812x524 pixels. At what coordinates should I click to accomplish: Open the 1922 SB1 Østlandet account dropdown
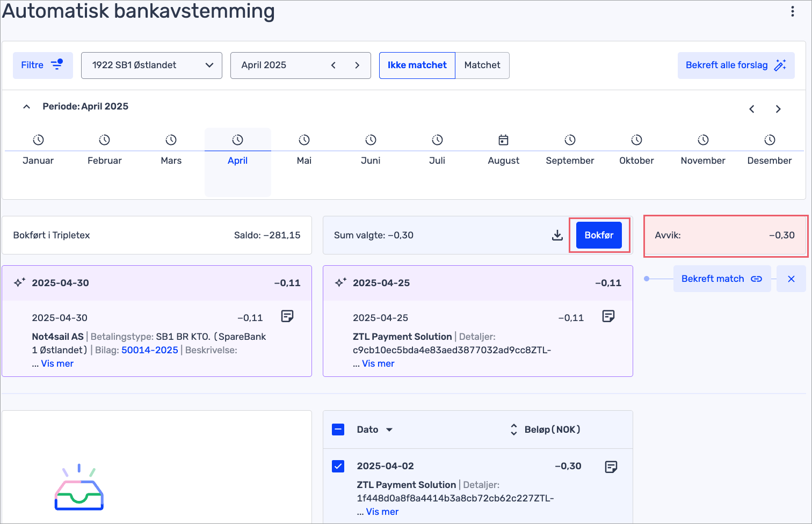click(151, 65)
